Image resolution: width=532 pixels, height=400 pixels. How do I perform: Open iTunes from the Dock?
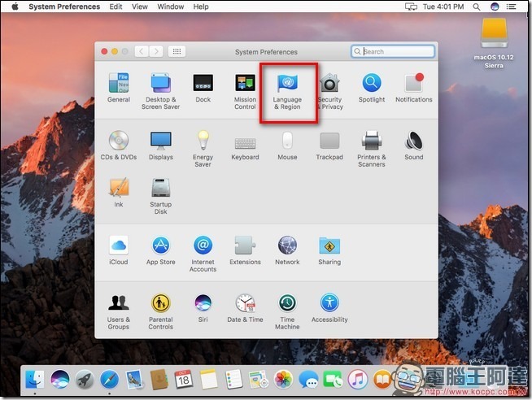pos(358,379)
